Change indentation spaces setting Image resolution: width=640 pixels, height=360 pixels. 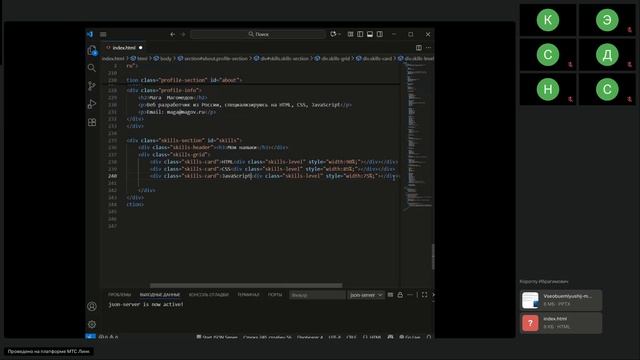(x=310, y=337)
